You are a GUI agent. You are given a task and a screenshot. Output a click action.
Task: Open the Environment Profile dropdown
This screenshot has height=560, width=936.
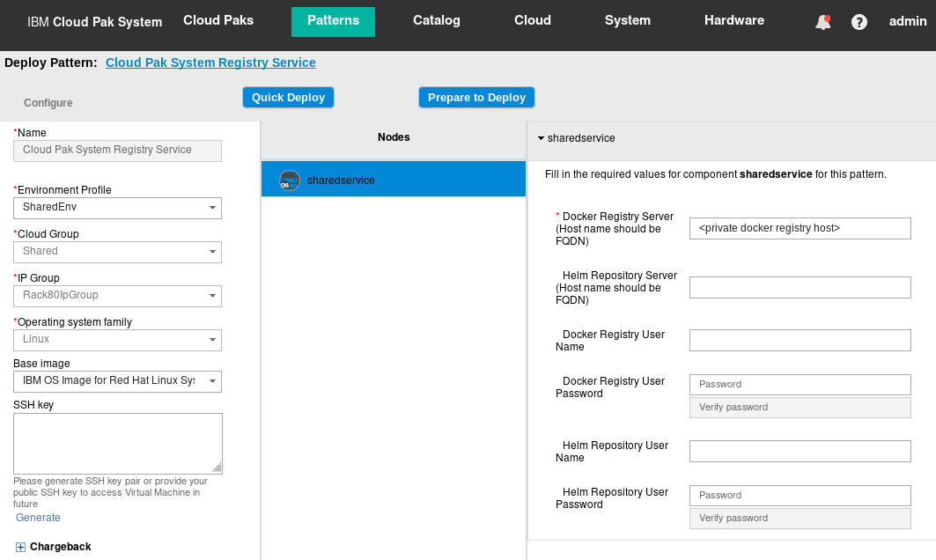(118, 208)
